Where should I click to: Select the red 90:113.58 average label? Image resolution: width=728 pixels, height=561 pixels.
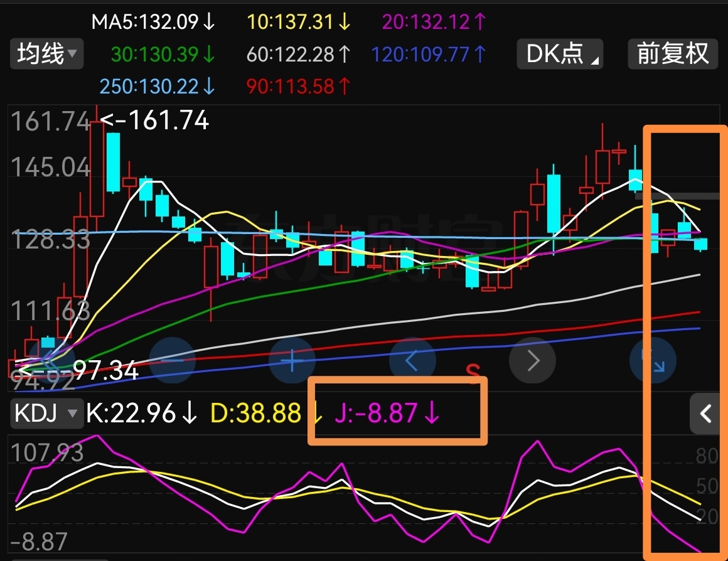(x=299, y=87)
